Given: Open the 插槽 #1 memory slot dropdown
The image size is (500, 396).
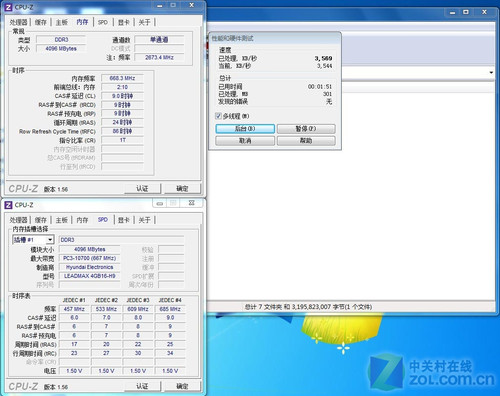Looking at the screenshot, I should 33,240.
